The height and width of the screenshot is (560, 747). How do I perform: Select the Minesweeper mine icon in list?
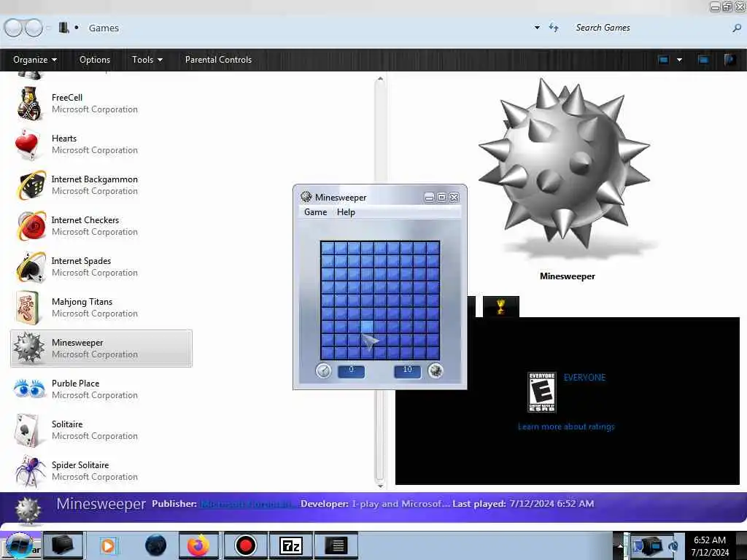tap(28, 348)
